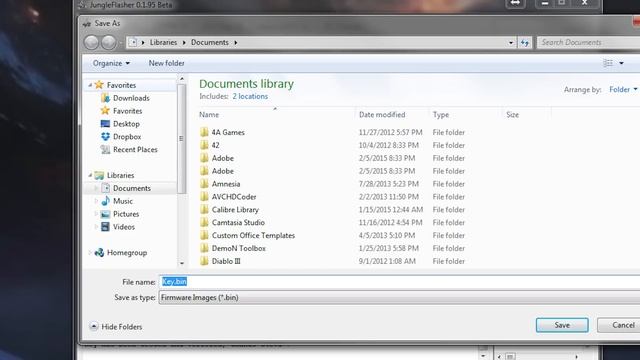Open the view options dropdown arrow
The width and height of the screenshot is (640, 360).
click(621, 63)
